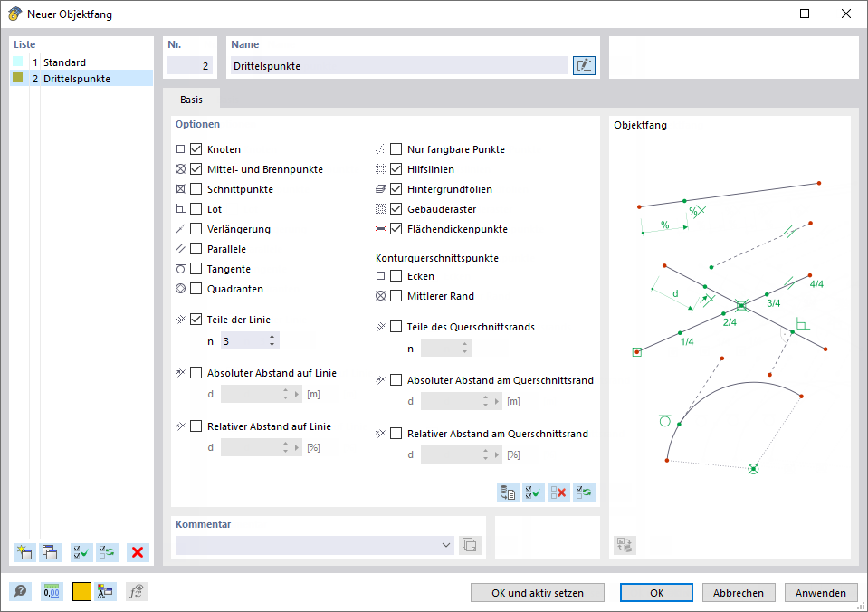Viewport: 868px width, 612px height.
Task: Click the yellow color swatch in bottom toolbar
Action: coord(81,591)
